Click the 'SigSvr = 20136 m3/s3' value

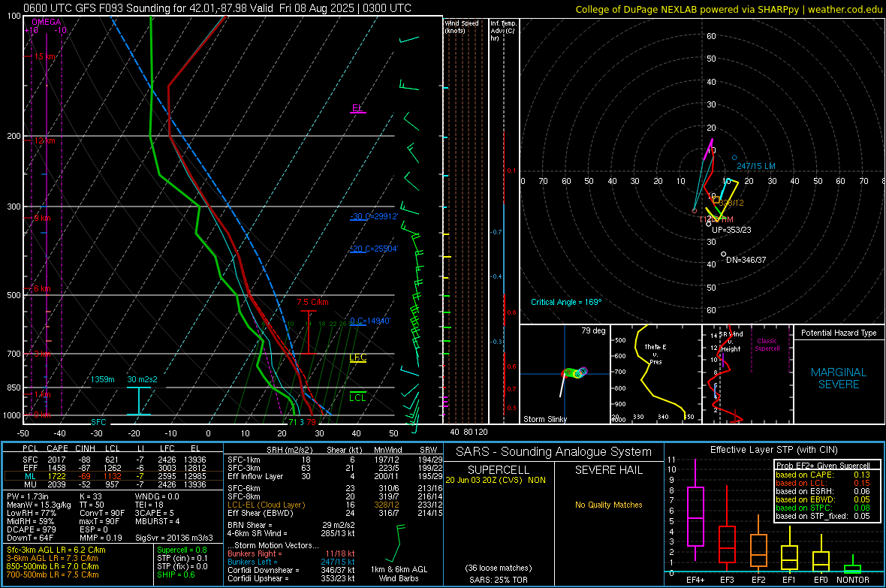[174, 538]
